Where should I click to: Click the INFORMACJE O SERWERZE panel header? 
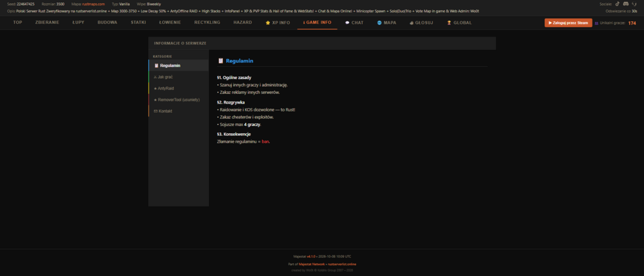[322, 43]
